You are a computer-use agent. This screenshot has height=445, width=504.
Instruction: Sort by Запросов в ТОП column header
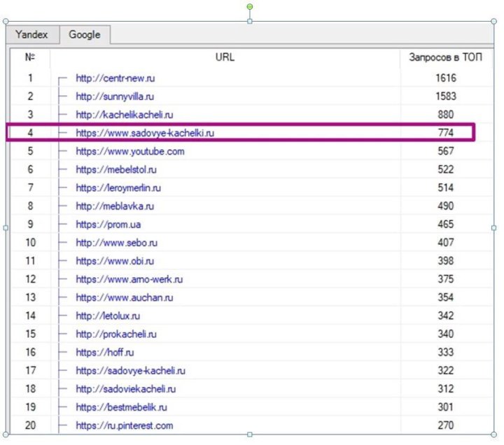pyautogui.click(x=446, y=57)
